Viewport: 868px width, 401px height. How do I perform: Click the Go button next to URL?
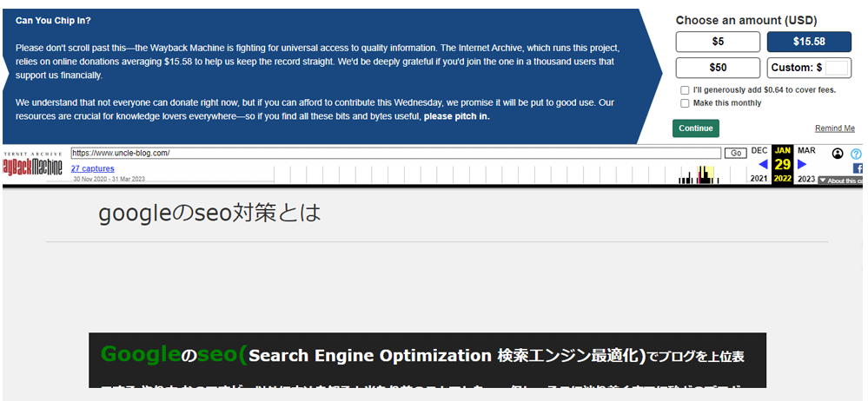[x=736, y=154]
